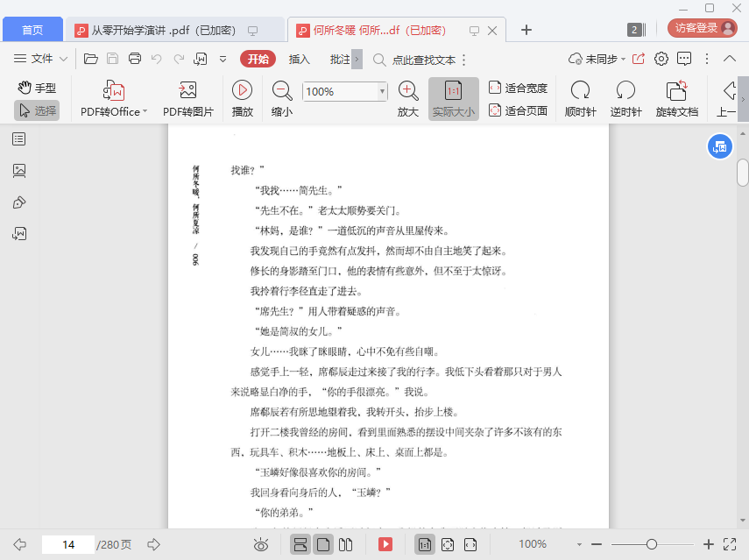This screenshot has width=749, height=560.
Task: Open settings gear icon
Action: [661, 59]
